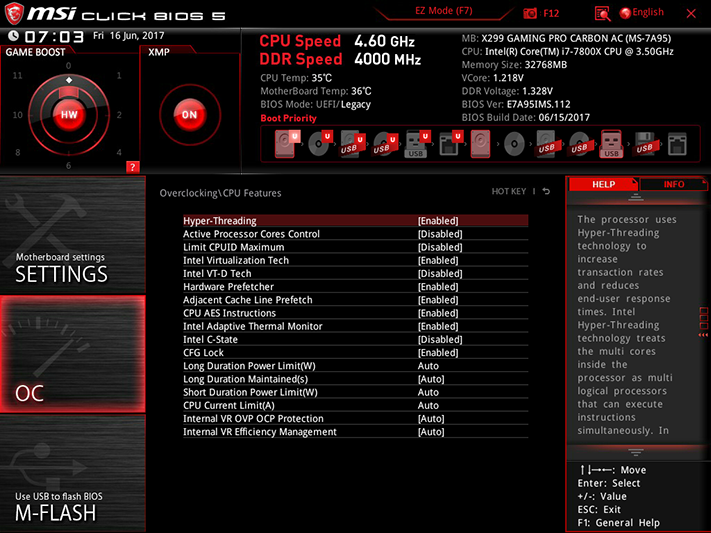Toggle CFG Lock setting
The height and width of the screenshot is (533, 711).
click(356, 352)
